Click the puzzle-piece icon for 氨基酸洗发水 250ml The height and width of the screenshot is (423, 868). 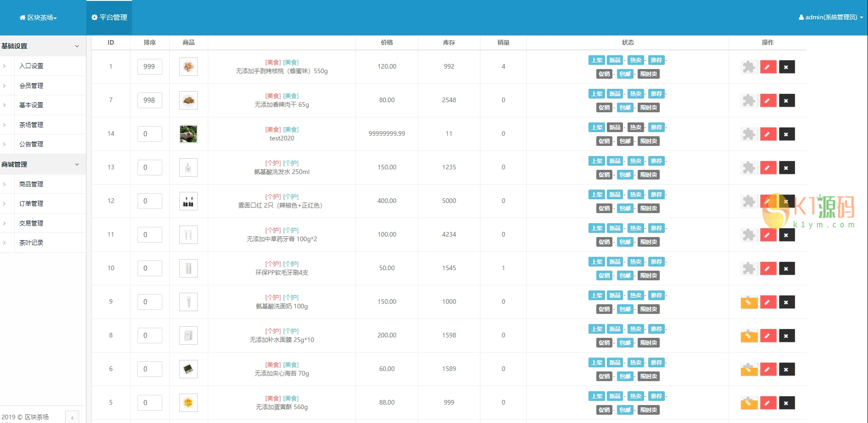pyautogui.click(x=749, y=168)
